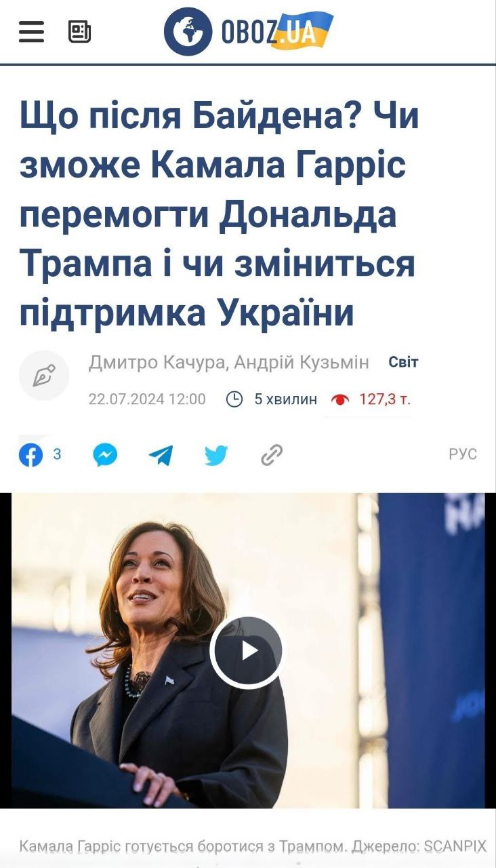The height and width of the screenshot is (868, 496).
Task: Share article on Twitter
Action: coord(216,455)
